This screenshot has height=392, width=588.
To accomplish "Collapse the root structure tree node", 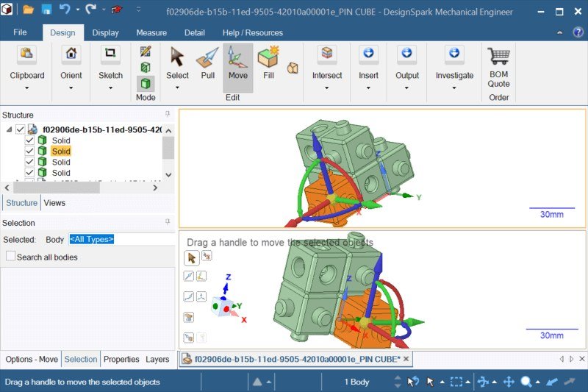I will (x=9, y=129).
